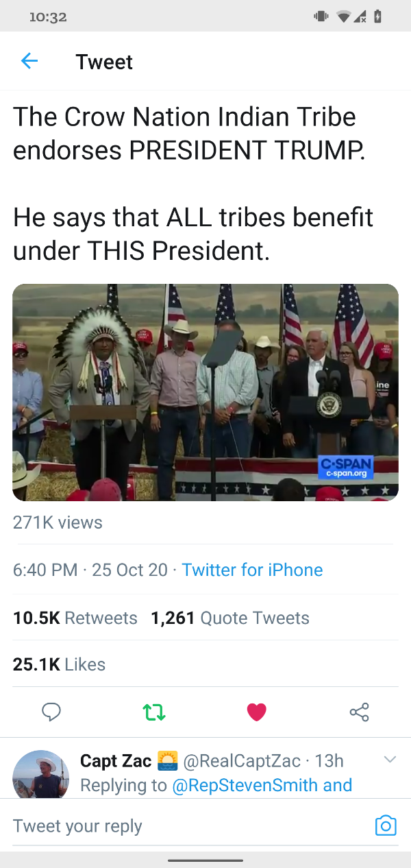Open the reply speech bubble icon
The width and height of the screenshot is (411, 868).
pos(51,712)
